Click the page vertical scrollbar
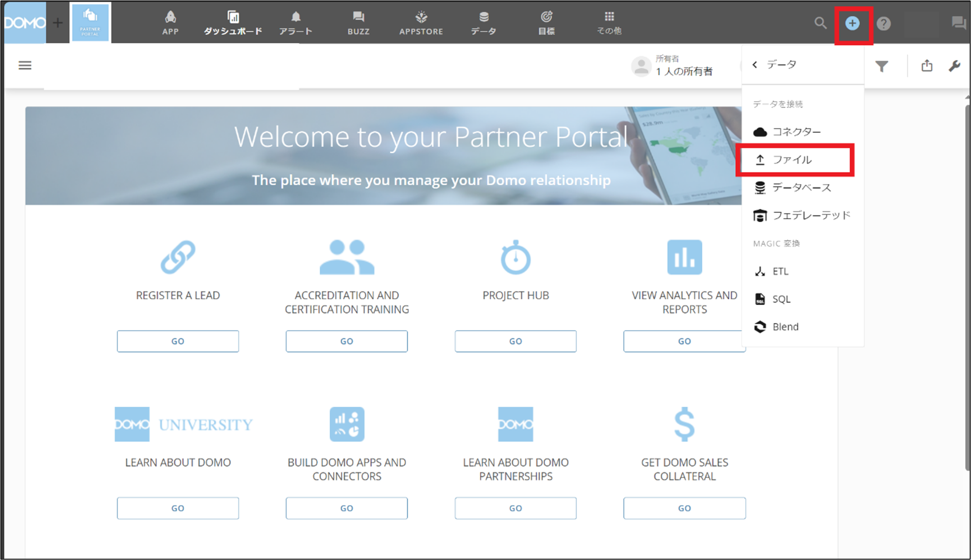Screen dimensions: 971x560 (968, 287)
